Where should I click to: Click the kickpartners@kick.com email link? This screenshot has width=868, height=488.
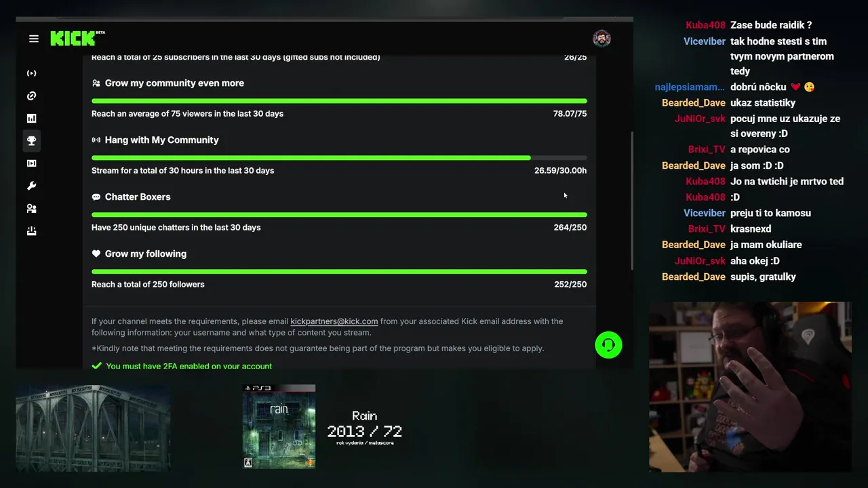click(334, 321)
